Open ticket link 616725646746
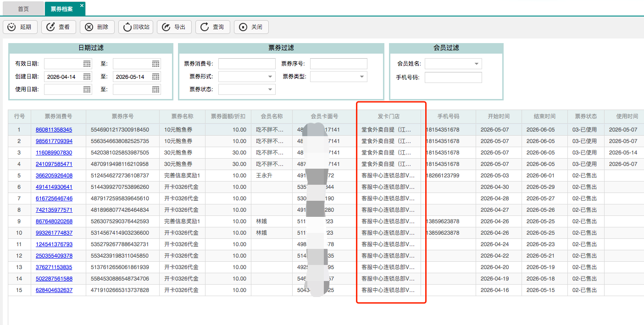 tap(54, 198)
